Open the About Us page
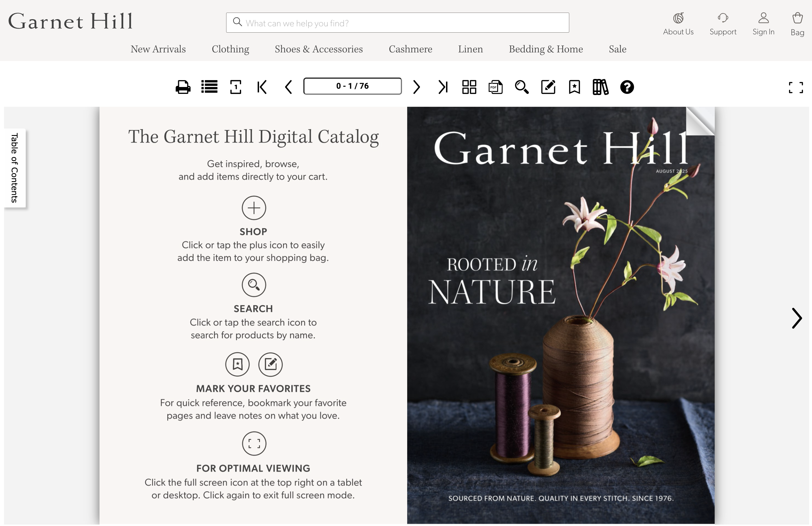Viewport: 812px width, 526px height. point(678,24)
